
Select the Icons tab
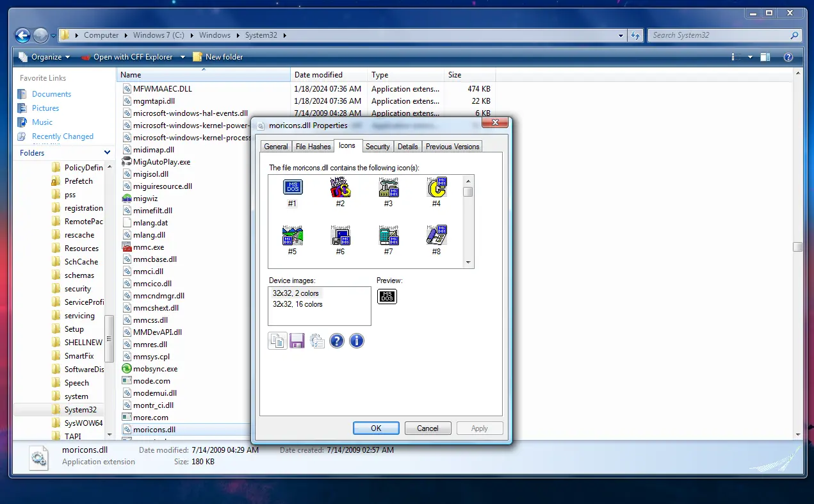click(347, 145)
